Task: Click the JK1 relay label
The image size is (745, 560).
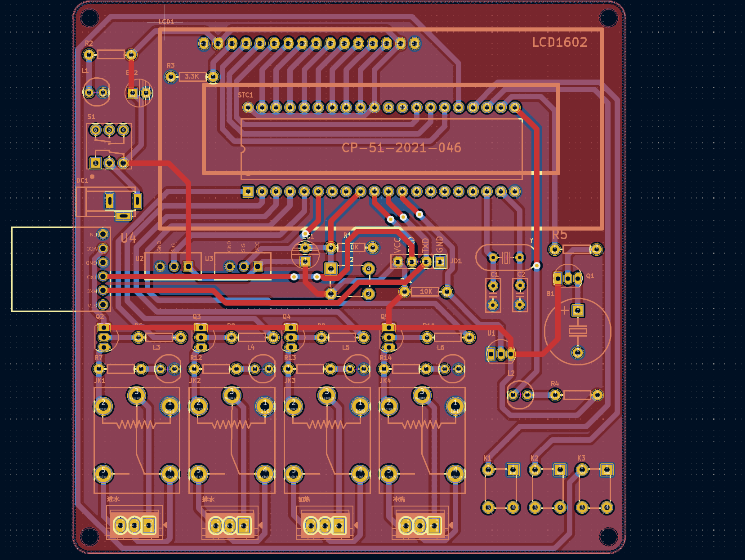Action: pyautogui.click(x=100, y=381)
